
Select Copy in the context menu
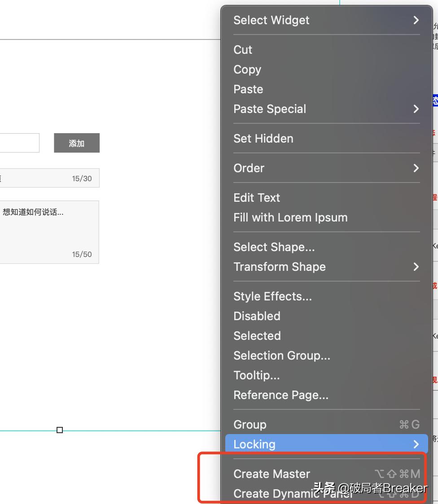pos(247,70)
